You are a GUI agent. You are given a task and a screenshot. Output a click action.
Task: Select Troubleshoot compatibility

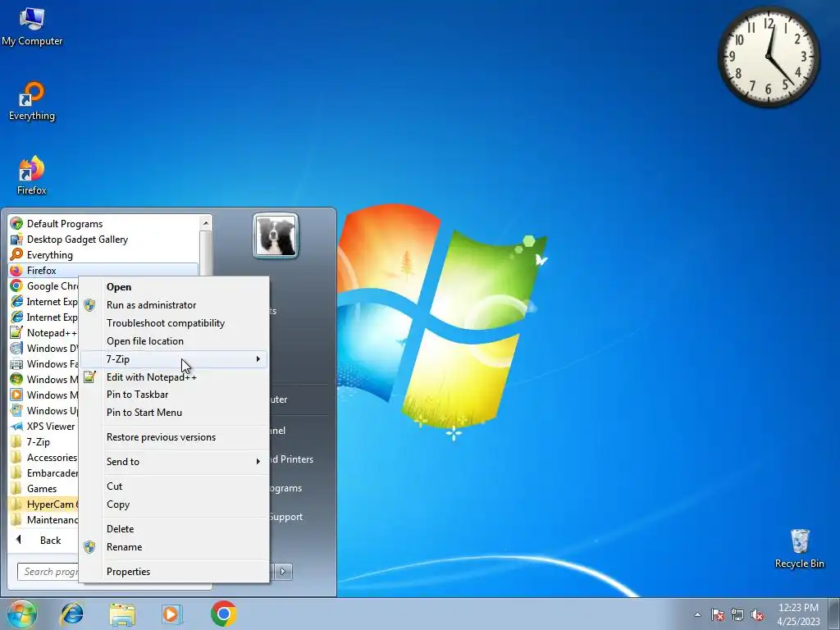point(175,323)
